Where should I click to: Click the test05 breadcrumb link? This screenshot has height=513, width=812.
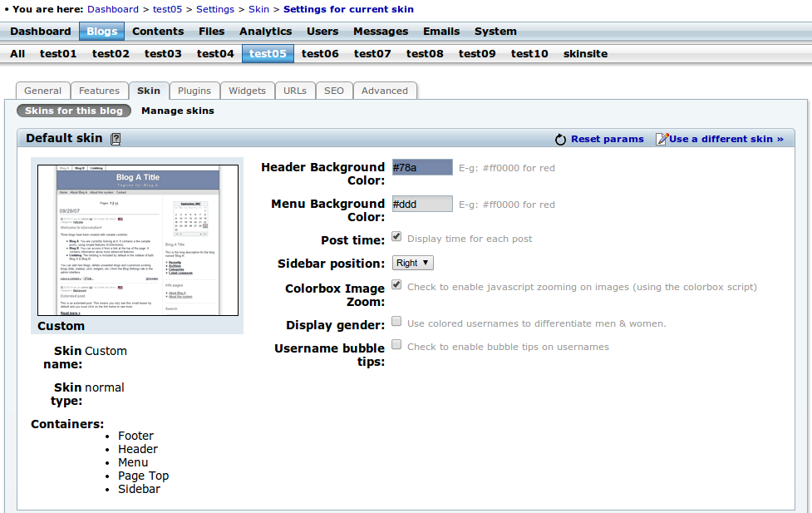coord(167,9)
